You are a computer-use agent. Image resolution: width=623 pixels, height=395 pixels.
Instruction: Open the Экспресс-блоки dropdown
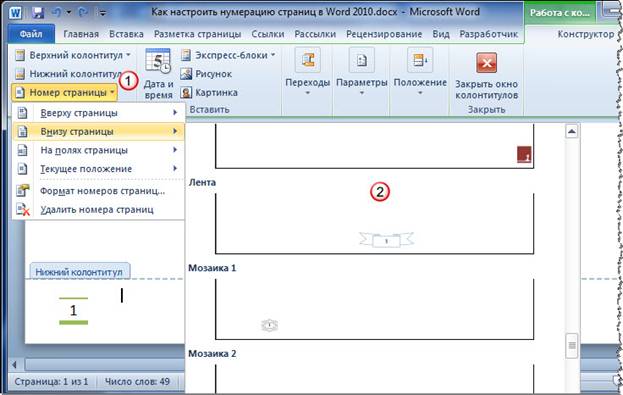[228, 55]
